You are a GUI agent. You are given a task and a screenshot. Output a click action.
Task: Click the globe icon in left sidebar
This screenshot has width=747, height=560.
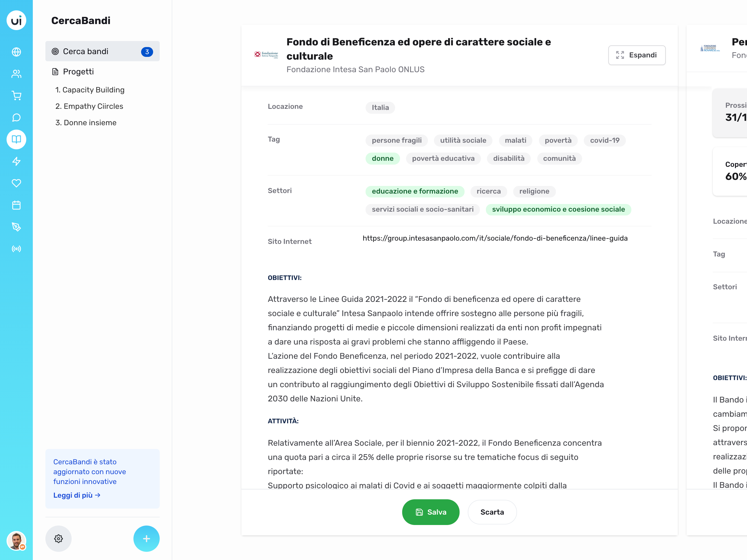point(16,52)
